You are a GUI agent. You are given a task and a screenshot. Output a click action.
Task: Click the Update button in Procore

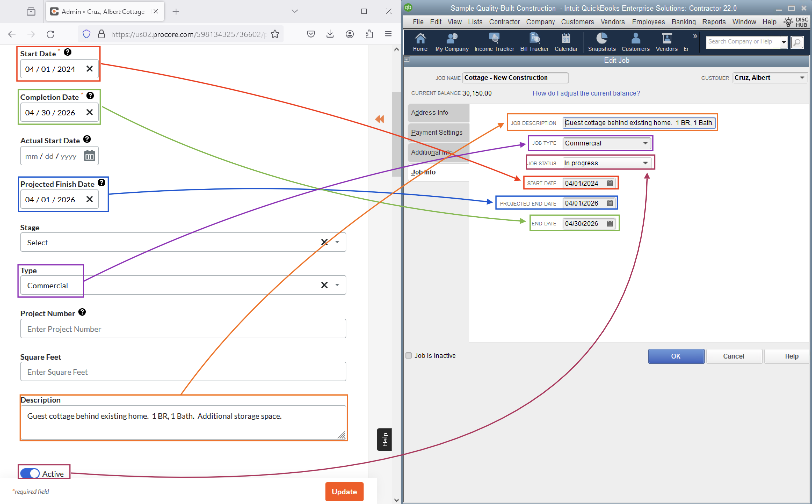click(x=344, y=492)
